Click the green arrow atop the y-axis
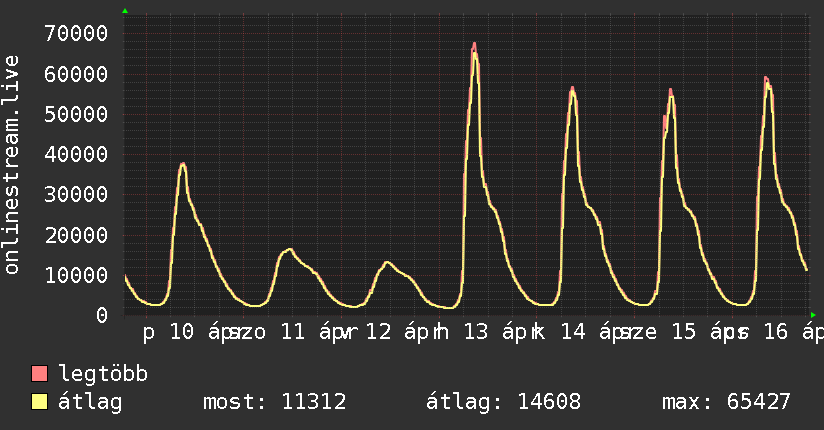This screenshot has width=824, height=430. point(125,11)
